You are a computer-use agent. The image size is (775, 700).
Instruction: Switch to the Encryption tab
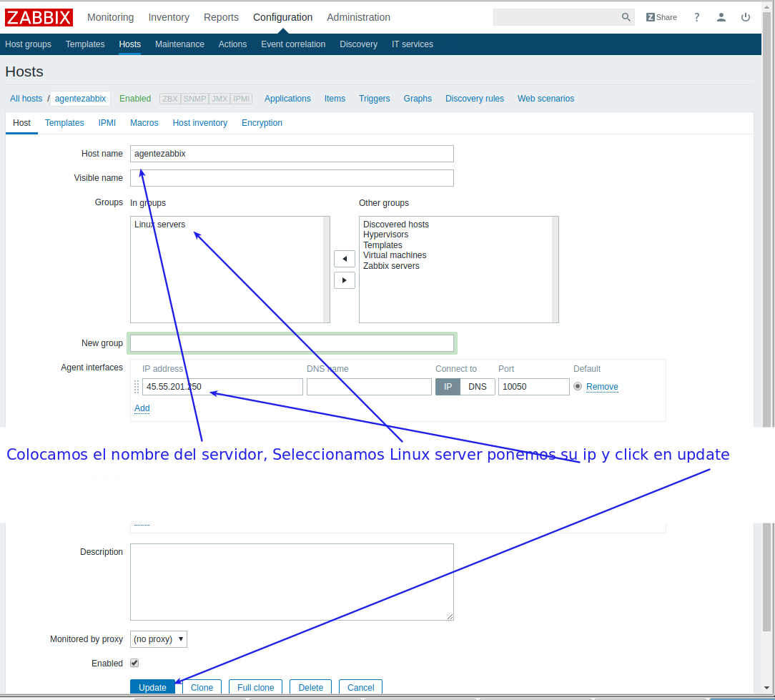coord(262,122)
